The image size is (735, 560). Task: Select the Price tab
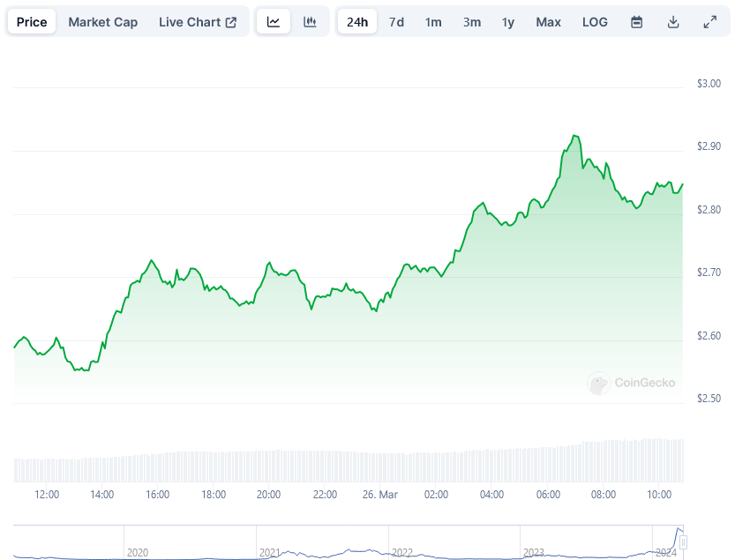(x=32, y=22)
